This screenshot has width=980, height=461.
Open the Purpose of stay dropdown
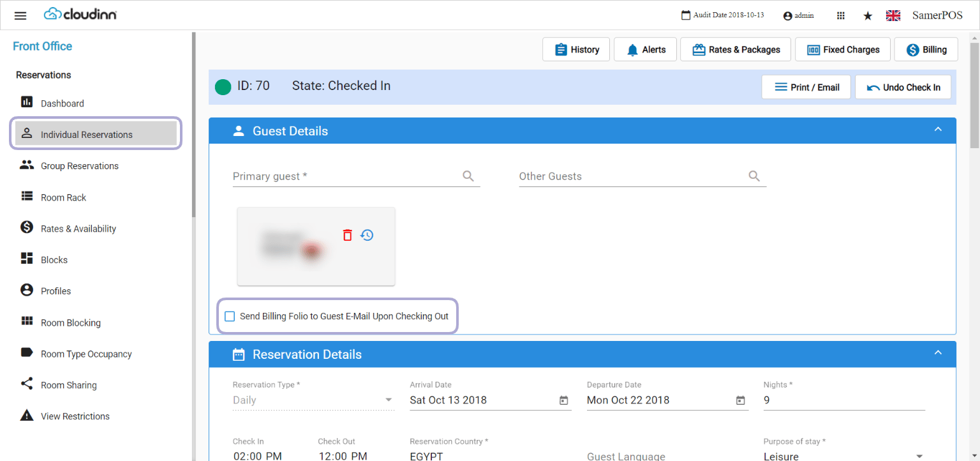844,456
